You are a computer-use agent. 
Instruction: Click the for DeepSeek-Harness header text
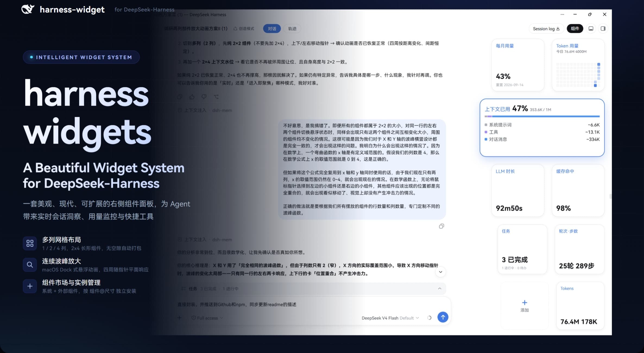click(144, 9)
